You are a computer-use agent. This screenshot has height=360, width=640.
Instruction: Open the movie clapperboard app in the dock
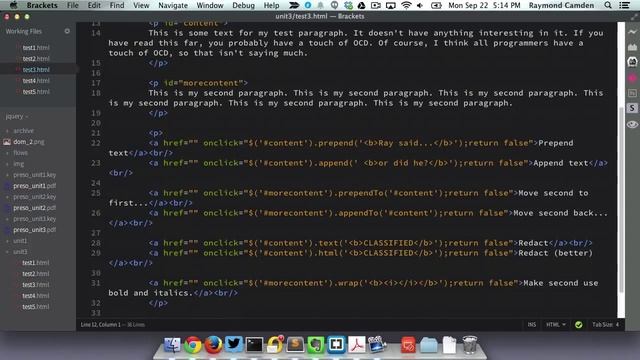pos(377,344)
